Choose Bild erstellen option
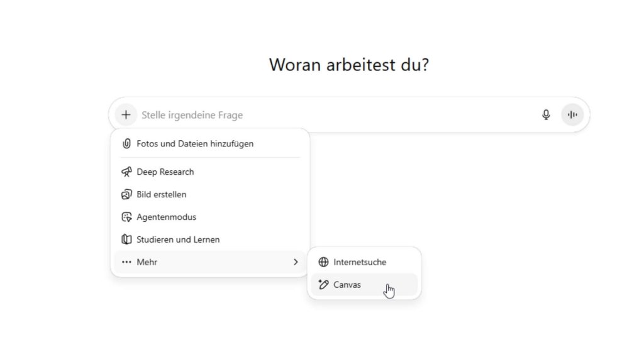The image size is (644, 362). click(x=162, y=194)
